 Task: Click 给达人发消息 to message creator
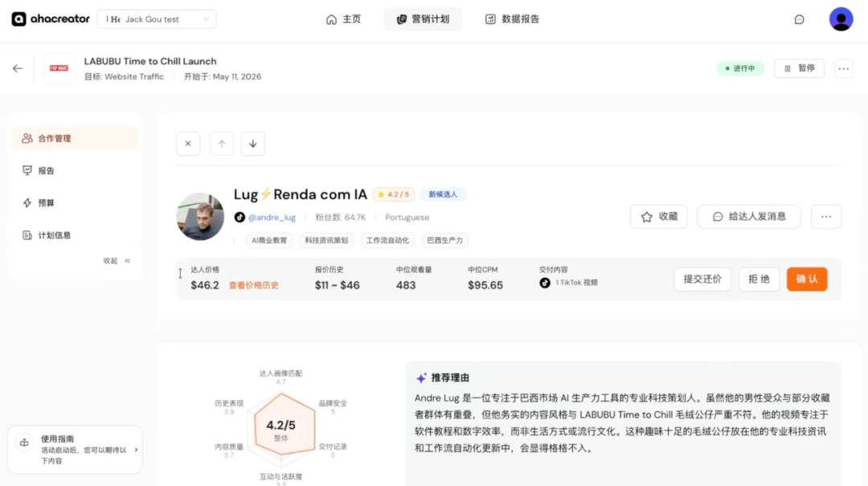[749, 216]
